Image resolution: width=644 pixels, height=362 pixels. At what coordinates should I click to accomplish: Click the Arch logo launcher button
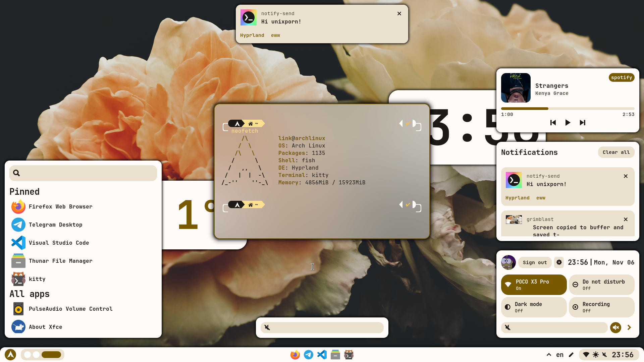point(10,355)
